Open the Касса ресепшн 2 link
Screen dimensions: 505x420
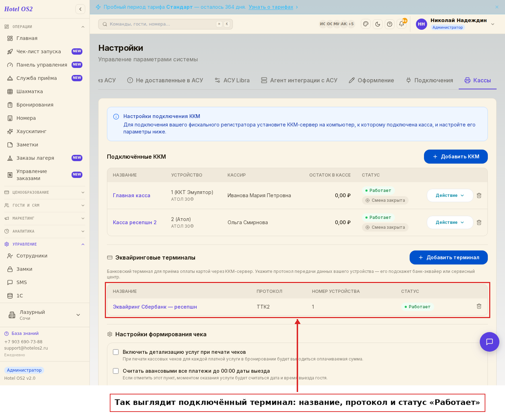tap(135, 222)
